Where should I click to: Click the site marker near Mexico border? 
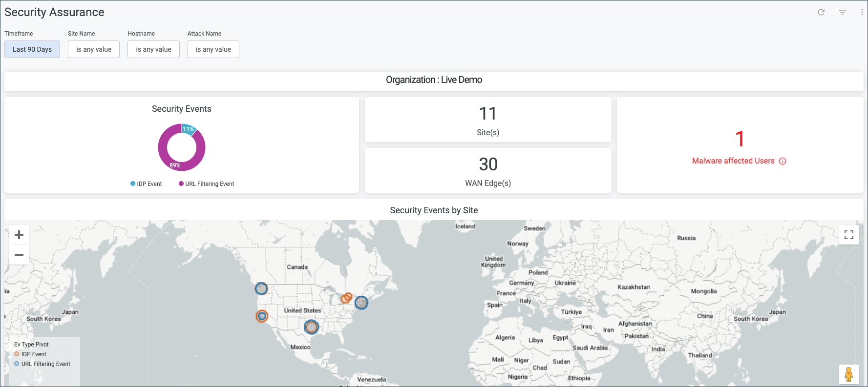click(311, 326)
